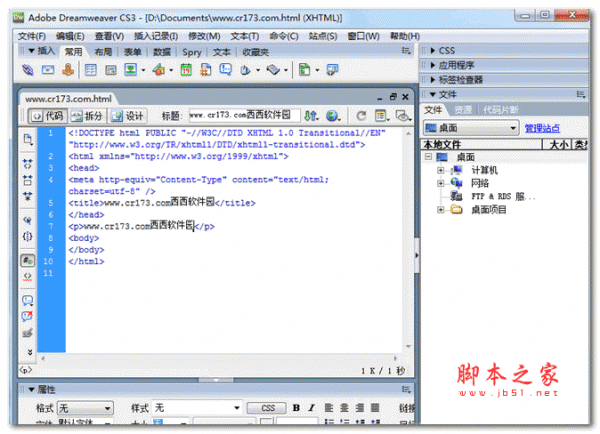Preview in browser with globe icon
600x434 pixels.
click(333, 115)
